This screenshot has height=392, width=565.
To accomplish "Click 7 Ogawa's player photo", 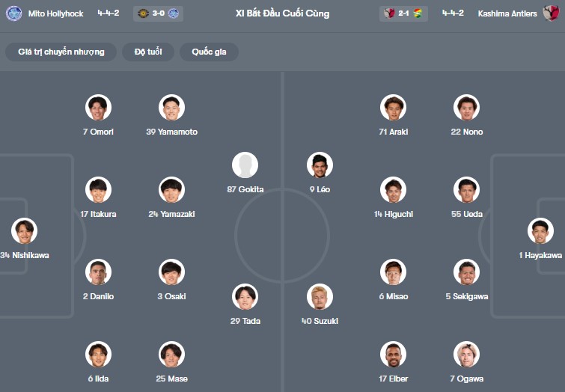I will [x=466, y=355].
